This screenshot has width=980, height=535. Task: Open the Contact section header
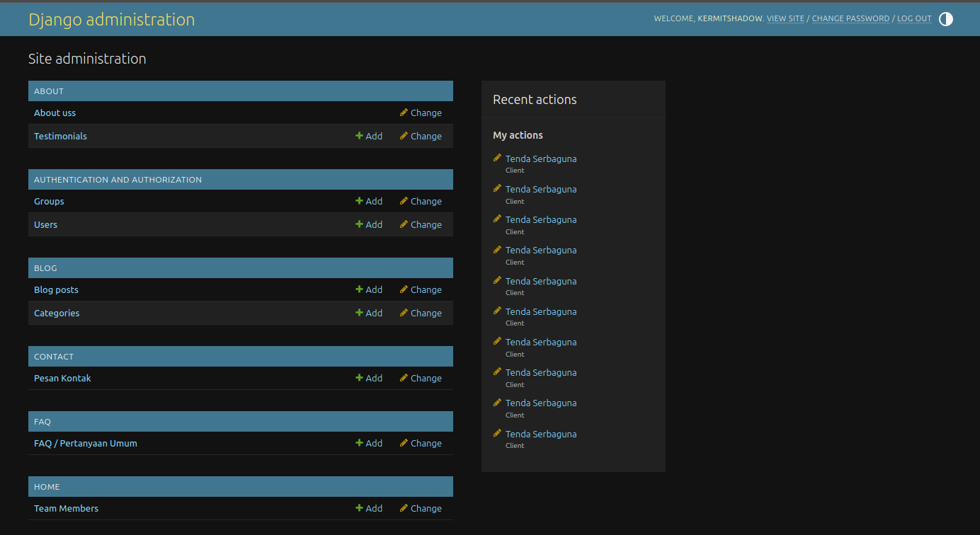(x=54, y=357)
